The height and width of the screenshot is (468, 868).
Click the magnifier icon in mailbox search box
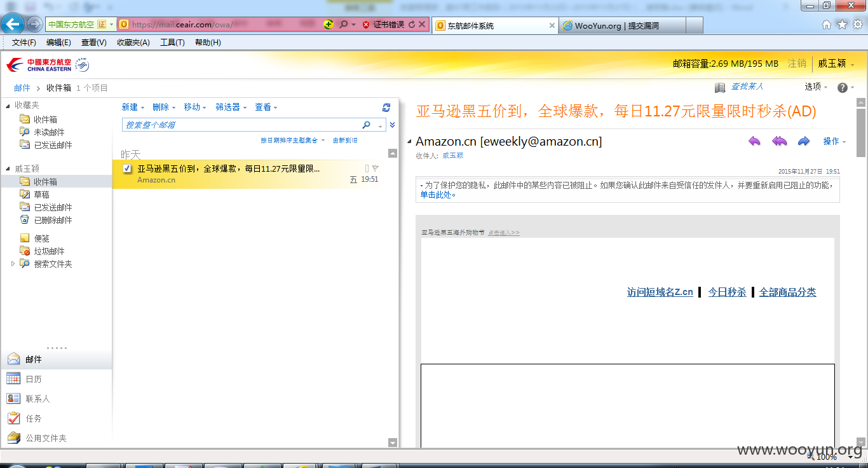click(x=366, y=125)
